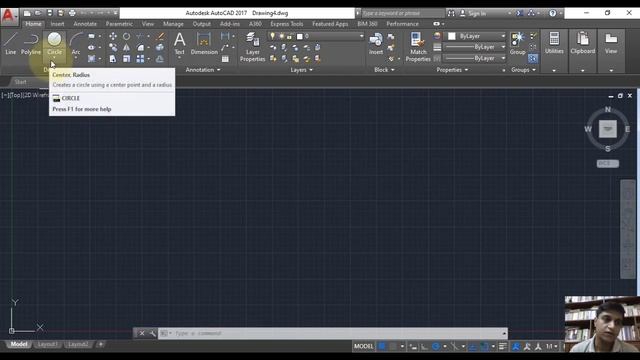The image size is (640, 360).
Task: Toggle lineweight display in status bar
Action: [503, 347]
